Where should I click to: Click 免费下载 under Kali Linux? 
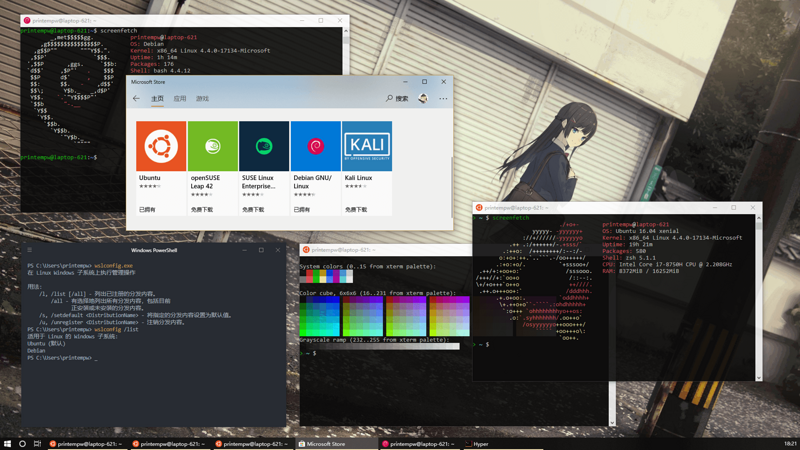[x=356, y=210]
